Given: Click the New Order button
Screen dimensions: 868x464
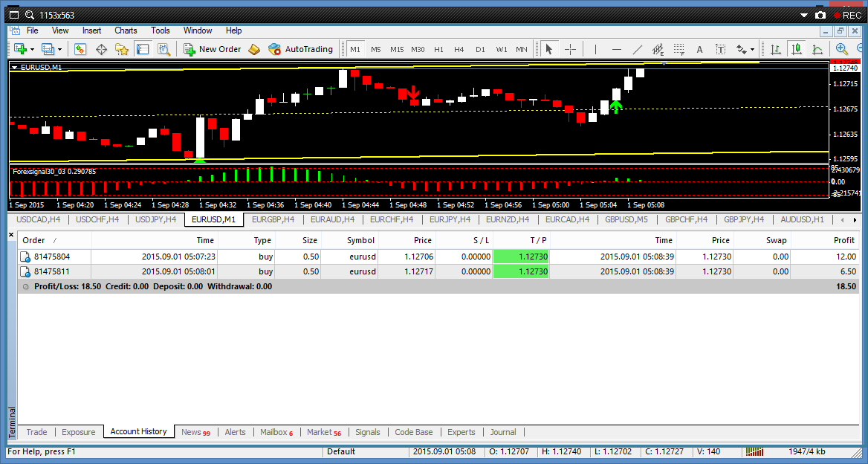Looking at the screenshot, I should (213, 49).
